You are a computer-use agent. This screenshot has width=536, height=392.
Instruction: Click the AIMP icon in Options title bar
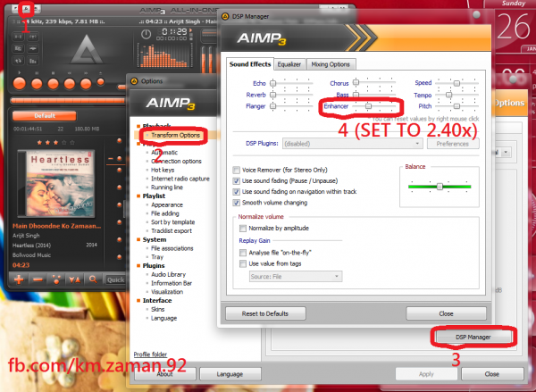[x=134, y=81]
